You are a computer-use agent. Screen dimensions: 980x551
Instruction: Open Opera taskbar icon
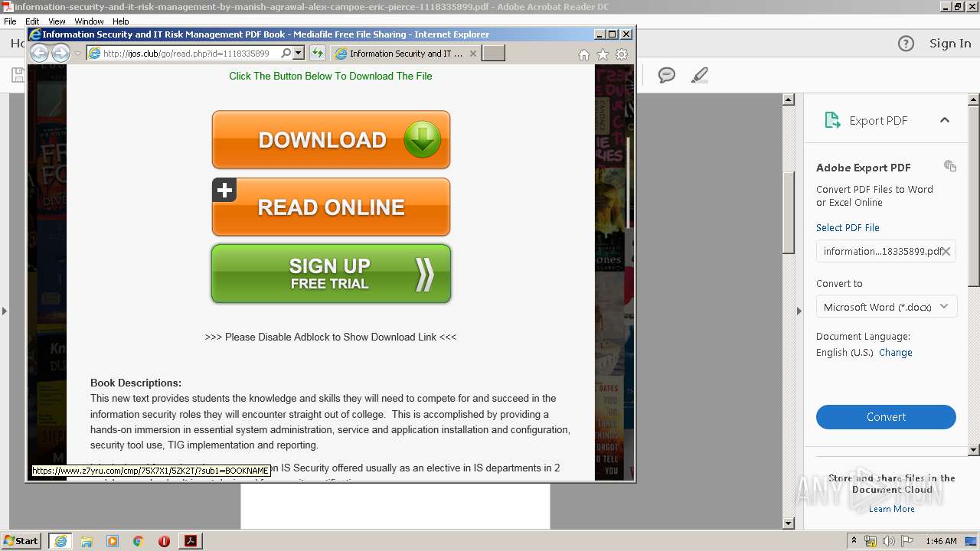point(164,541)
